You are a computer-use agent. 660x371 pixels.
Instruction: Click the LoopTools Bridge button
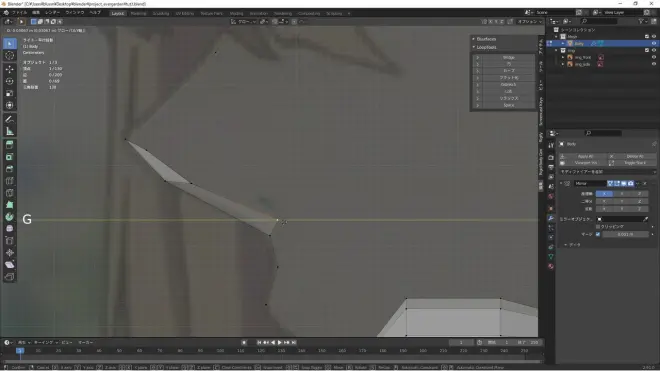[508, 58]
